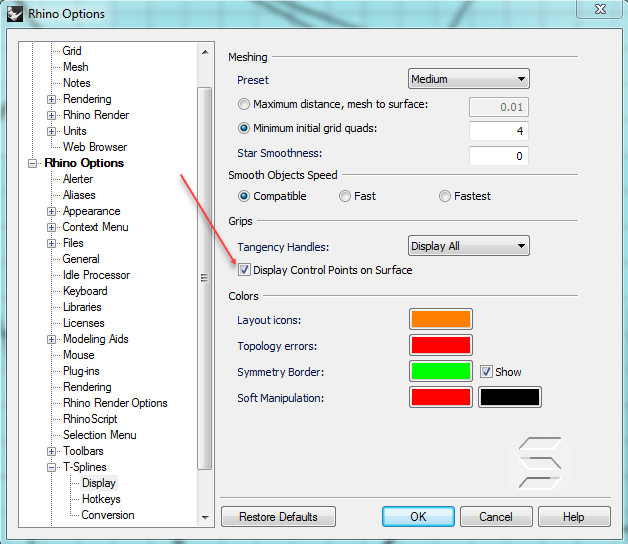This screenshot has height=544, width=628.
Task: Toggle Display Control Points on Surface checkbox
Action: point(244,270)
